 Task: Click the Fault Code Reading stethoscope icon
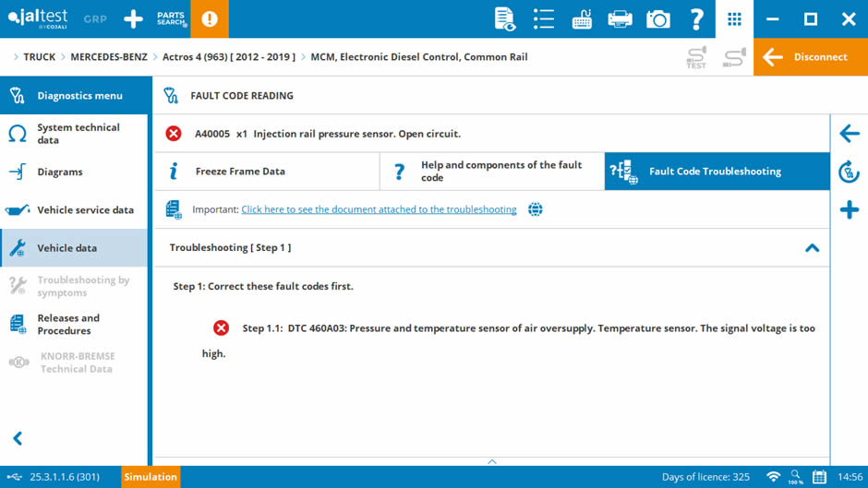coord(171,96)
